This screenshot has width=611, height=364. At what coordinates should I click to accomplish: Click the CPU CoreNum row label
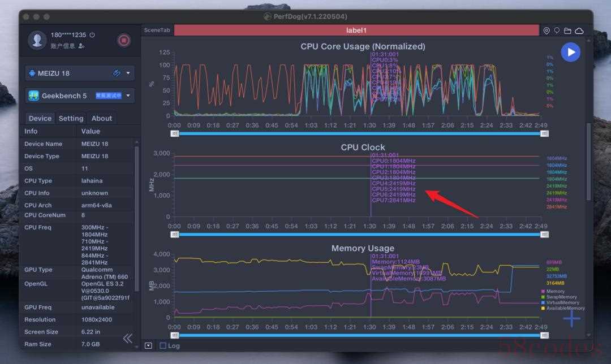click(x=45, y=215)
